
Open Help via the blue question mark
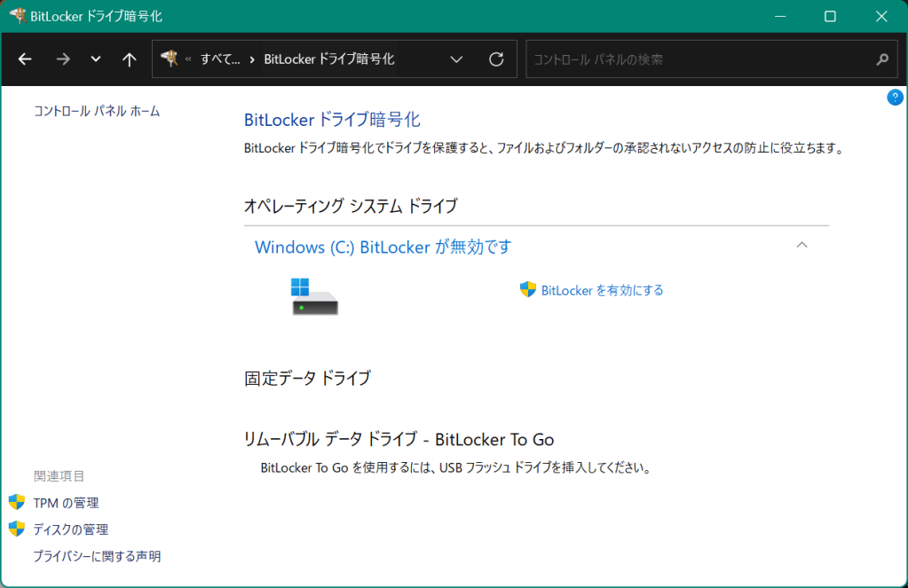click(895, 98)
